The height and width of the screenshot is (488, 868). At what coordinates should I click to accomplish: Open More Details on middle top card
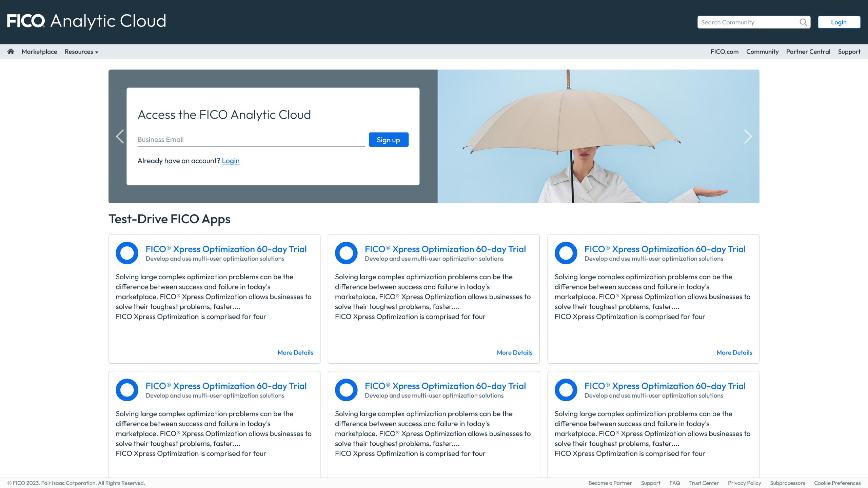(514, 352)
